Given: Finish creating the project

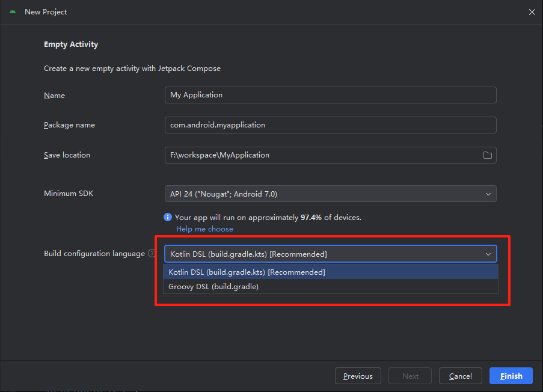Looking at the screenshot, I should click(x=511, y=376).
